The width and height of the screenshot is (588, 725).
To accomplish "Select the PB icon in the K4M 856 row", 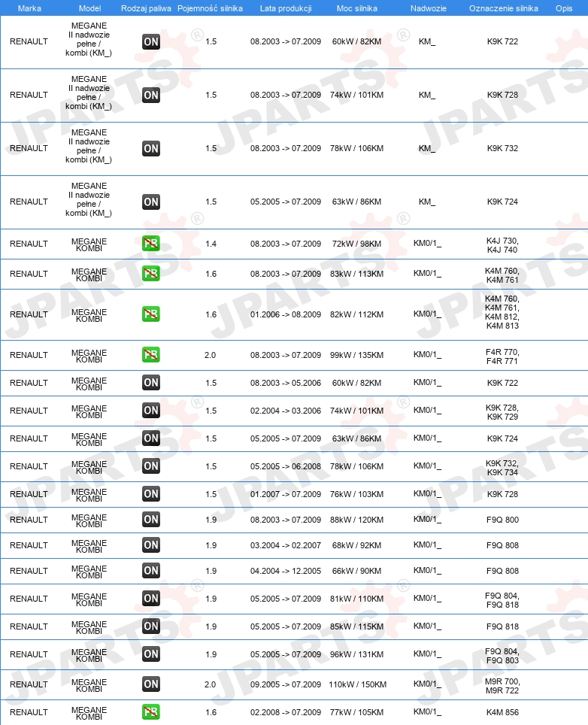I will pyautogui.click(x=150, y=711).
